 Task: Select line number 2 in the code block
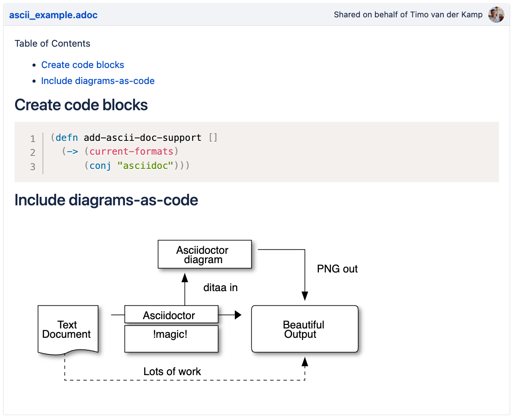coord(32,152)
